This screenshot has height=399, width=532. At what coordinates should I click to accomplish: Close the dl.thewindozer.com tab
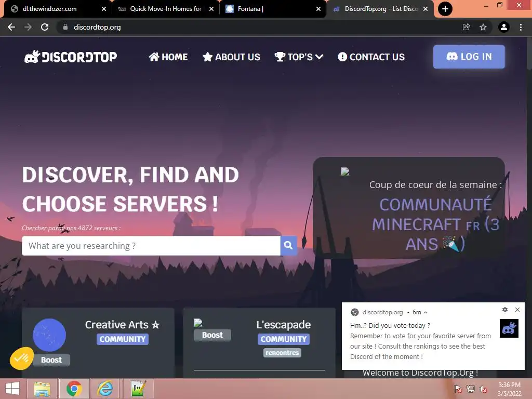pos(104,9)
